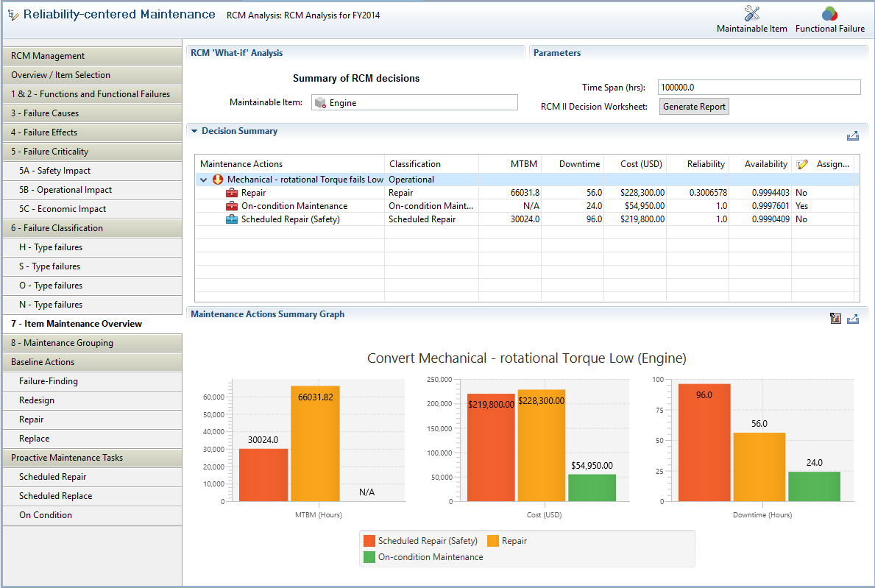Click the pencil icon in table header

click(802, 164)
